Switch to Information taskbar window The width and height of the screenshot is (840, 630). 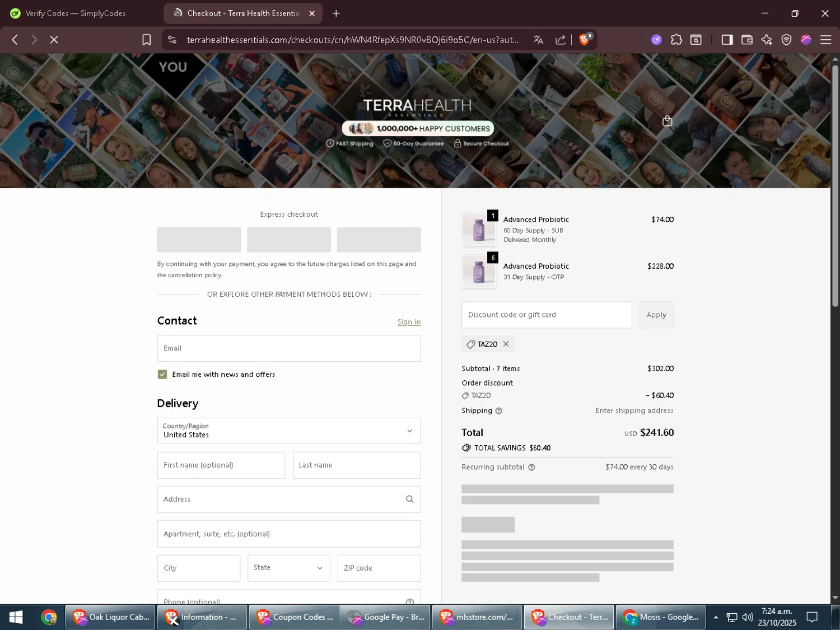click(x=202, y=617)
